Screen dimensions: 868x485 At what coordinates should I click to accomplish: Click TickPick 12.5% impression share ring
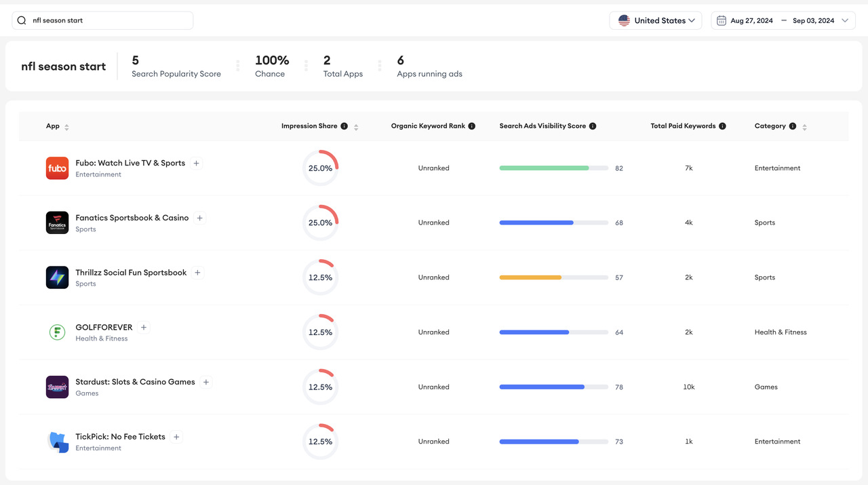320,442
